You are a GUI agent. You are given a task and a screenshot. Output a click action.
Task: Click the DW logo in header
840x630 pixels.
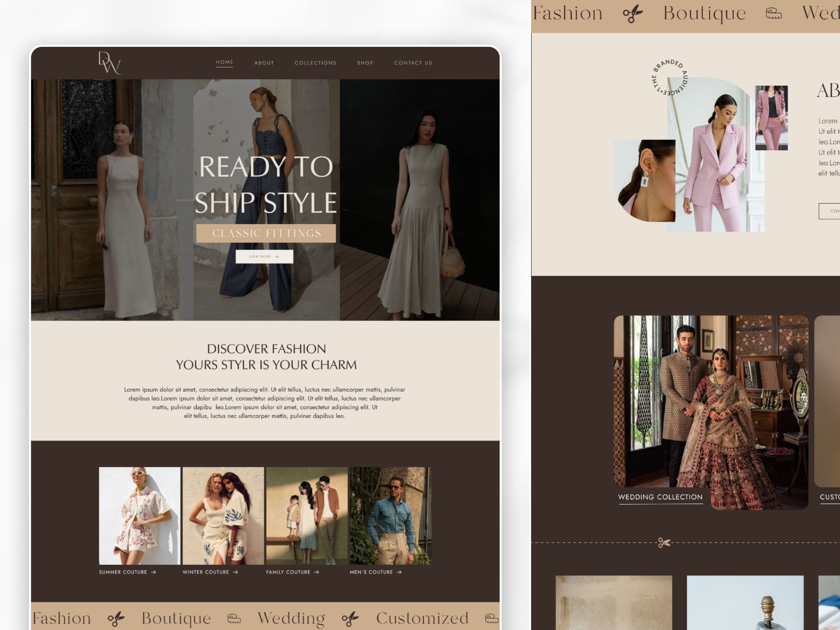point(109,63)
